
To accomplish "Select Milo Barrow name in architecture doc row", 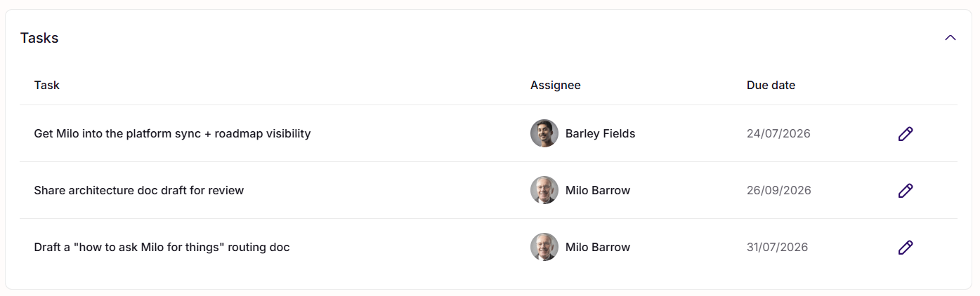I will [x=598, y=190].
